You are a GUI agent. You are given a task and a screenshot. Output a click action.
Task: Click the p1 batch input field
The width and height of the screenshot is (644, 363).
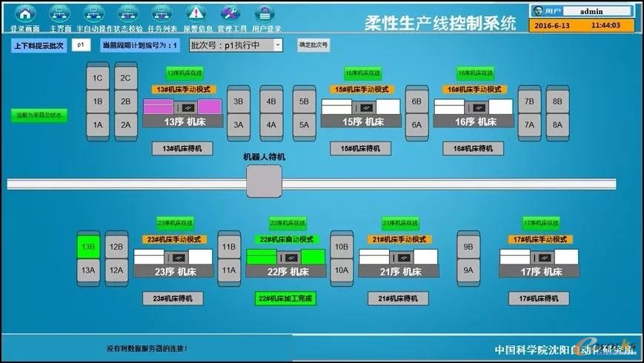(81, 44)
